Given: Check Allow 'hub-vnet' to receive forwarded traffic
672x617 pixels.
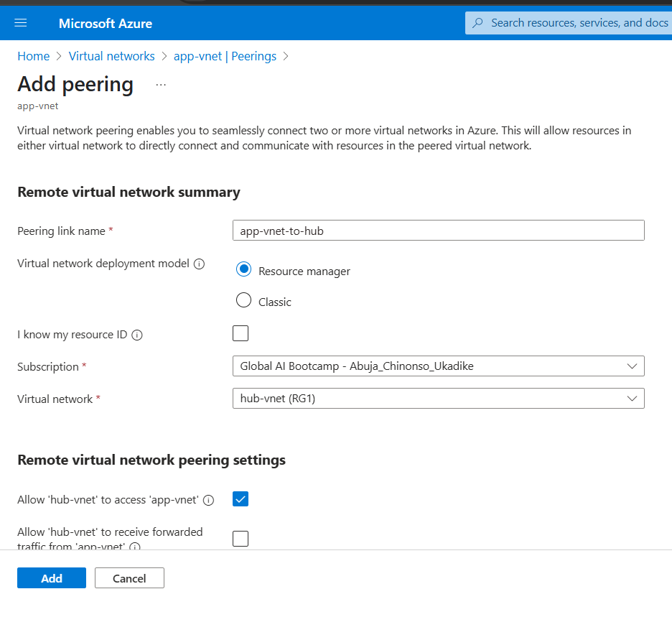Looking at the screenshot, I should (x=241, y=539).
